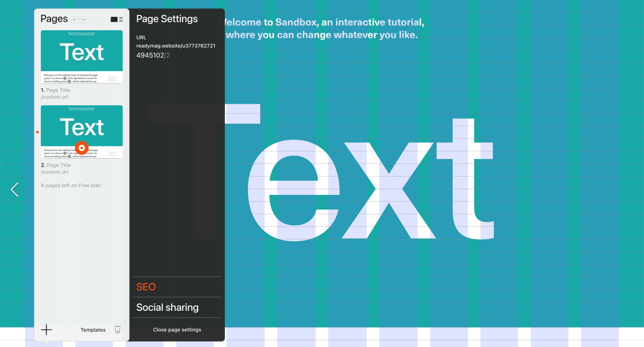Click the 'Page Settings' heading
This screenshot has width=644, height=347.
167,19
